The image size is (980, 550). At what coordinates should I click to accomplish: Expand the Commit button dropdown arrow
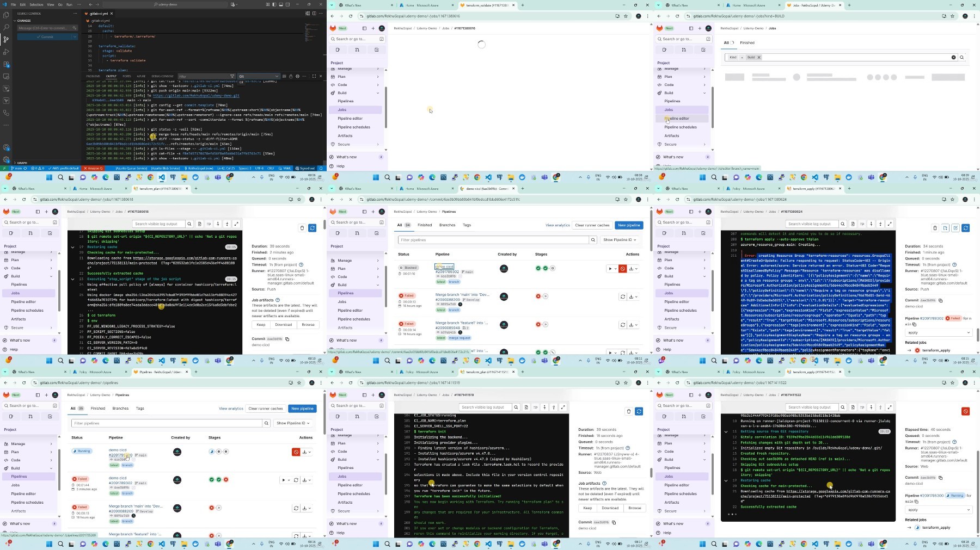point(75,37)
